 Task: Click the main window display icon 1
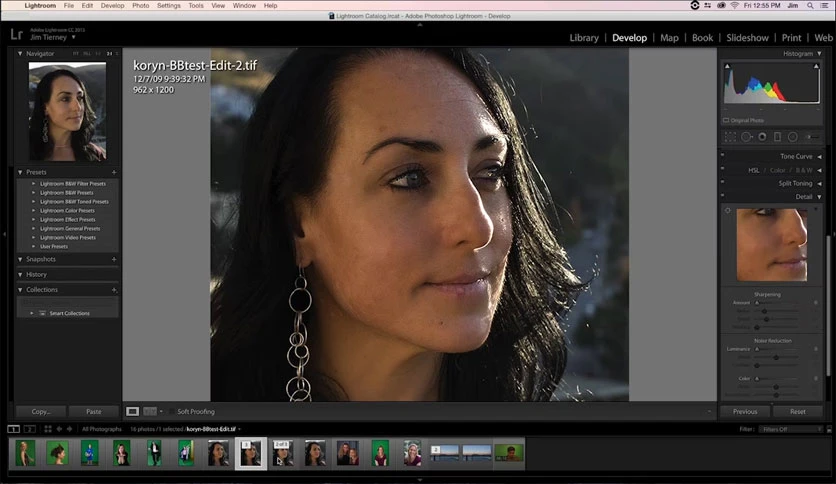tap(13, 429)
